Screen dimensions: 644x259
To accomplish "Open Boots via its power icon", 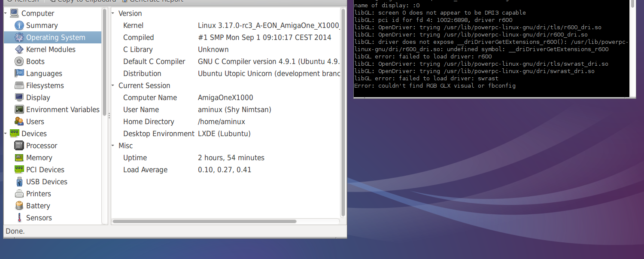I will (x=19, y=61).
